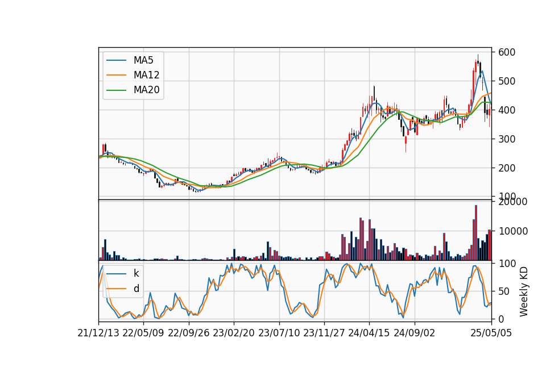Click the 23/02/20 date tick label
This screenshot has width=546, height=392.
click(234, 333)
